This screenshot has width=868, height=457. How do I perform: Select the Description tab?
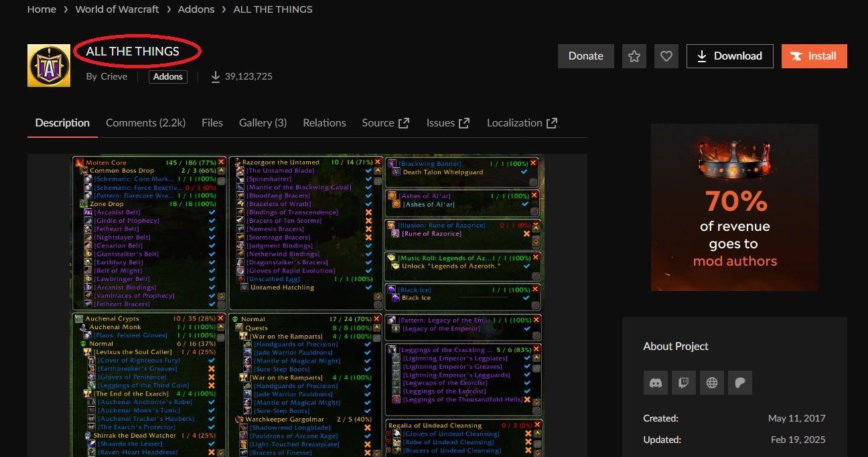[62, 123]
